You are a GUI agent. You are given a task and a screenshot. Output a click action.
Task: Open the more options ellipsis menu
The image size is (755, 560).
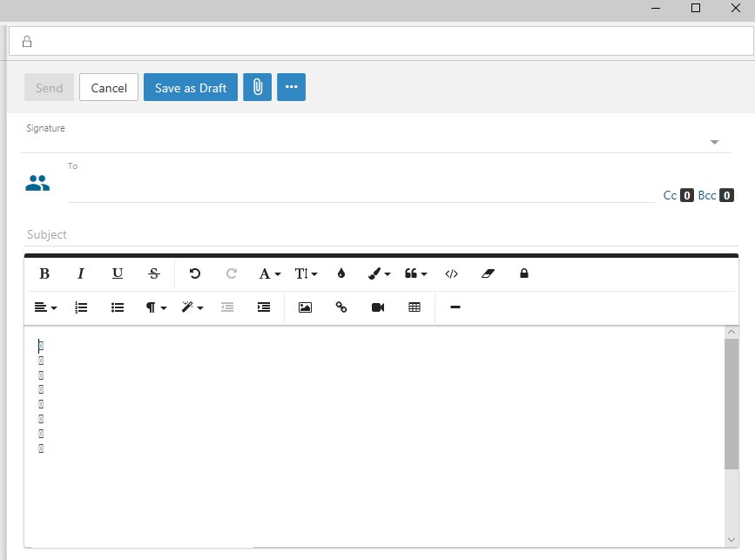click(x=291, y=87)
